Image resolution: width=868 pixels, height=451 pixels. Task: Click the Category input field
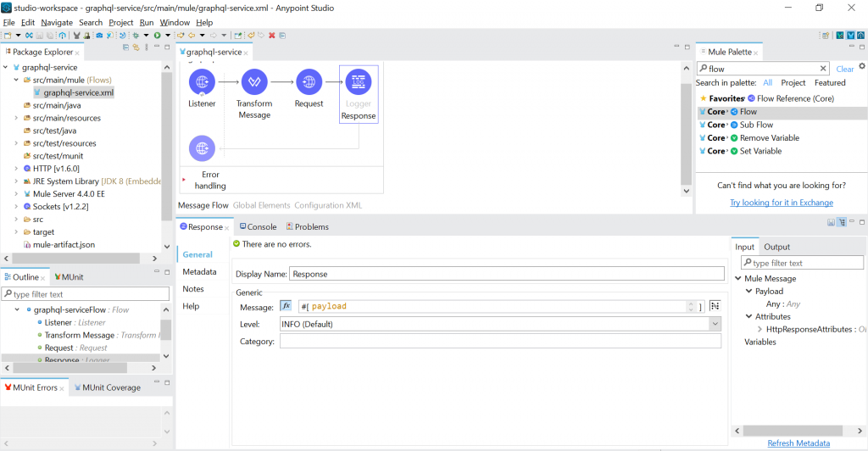click(500, 342)
